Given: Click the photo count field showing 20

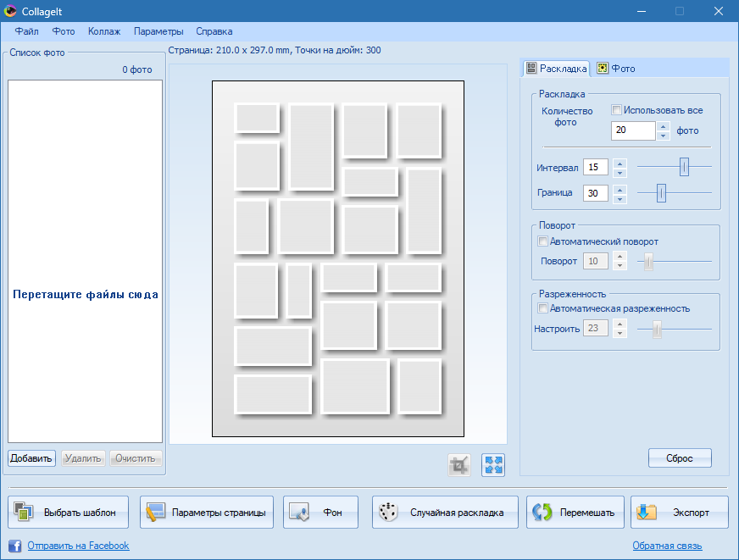Looking at the screenshot, I should coord(633,130).
